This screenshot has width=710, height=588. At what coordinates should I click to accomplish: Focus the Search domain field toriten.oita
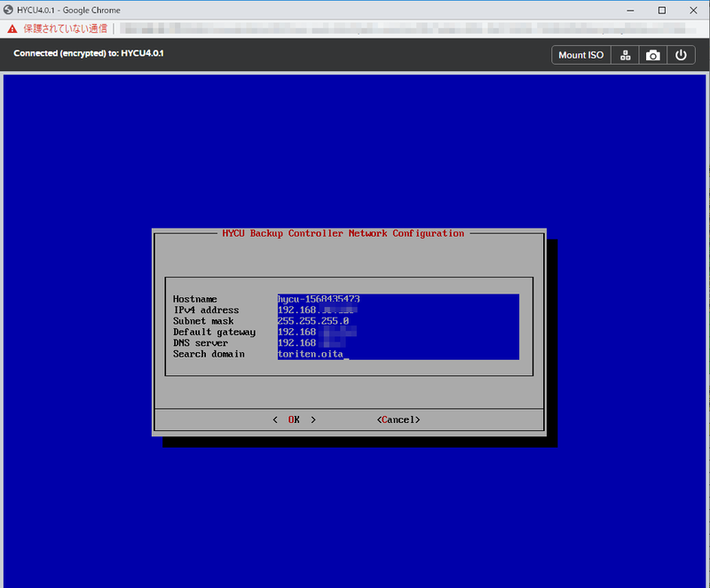click(398, 354)
